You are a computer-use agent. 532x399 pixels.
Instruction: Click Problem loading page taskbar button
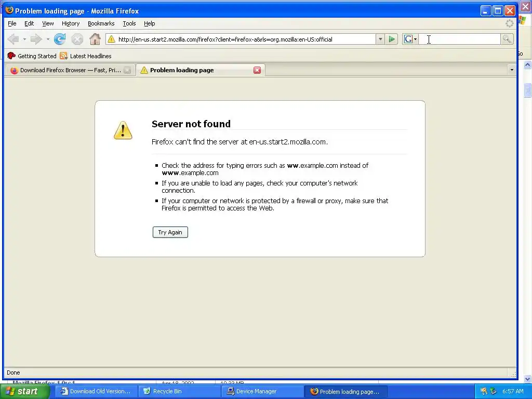345,392
